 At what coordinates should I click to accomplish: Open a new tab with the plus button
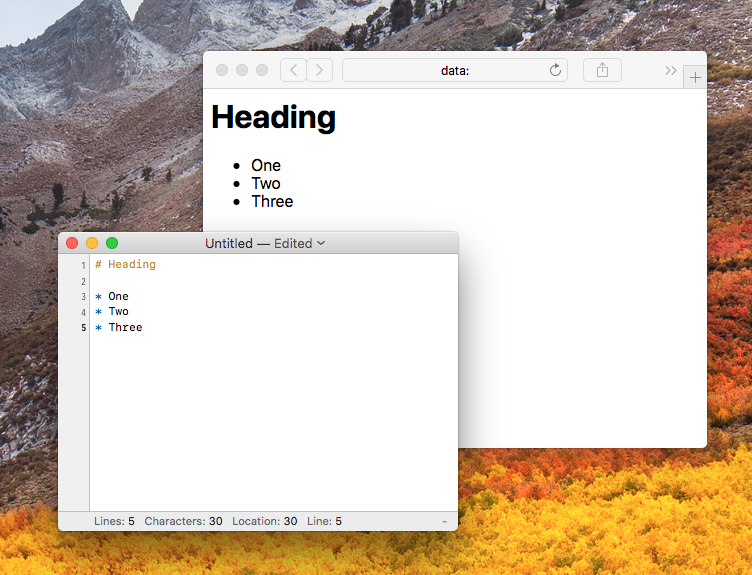point(695,77)
